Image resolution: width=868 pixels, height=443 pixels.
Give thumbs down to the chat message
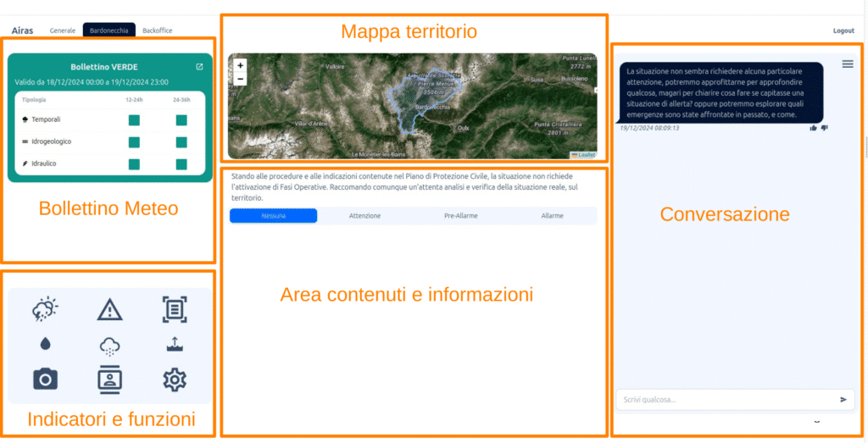pos(824,128)
